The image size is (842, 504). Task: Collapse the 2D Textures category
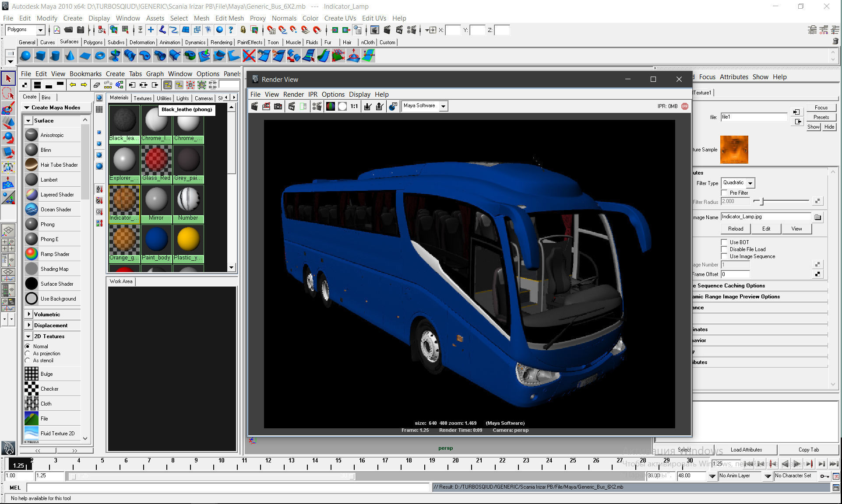(28, 336)
